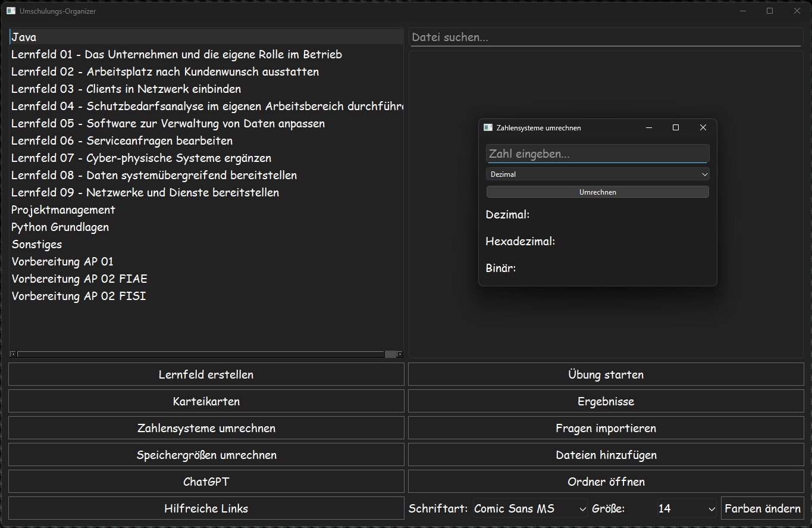Viewport: 812px width, 528px height.
Task: Open Lernfeld 01 - Das Unternehmen entry
Action: pos(206,54)
